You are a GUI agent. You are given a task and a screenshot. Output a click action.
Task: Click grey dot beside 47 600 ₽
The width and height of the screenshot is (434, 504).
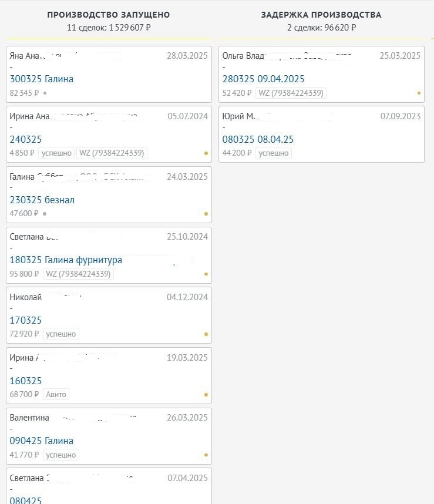[x=45, y=213]
